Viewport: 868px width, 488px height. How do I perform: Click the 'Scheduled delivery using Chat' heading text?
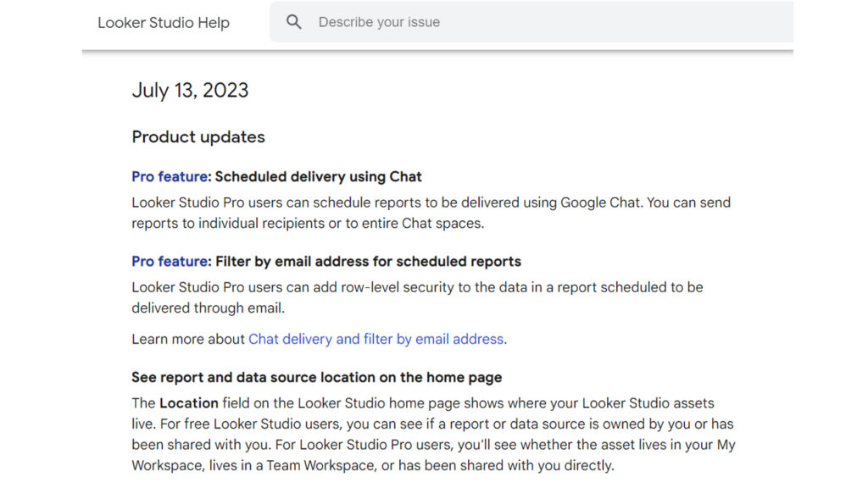pos(319,176)
